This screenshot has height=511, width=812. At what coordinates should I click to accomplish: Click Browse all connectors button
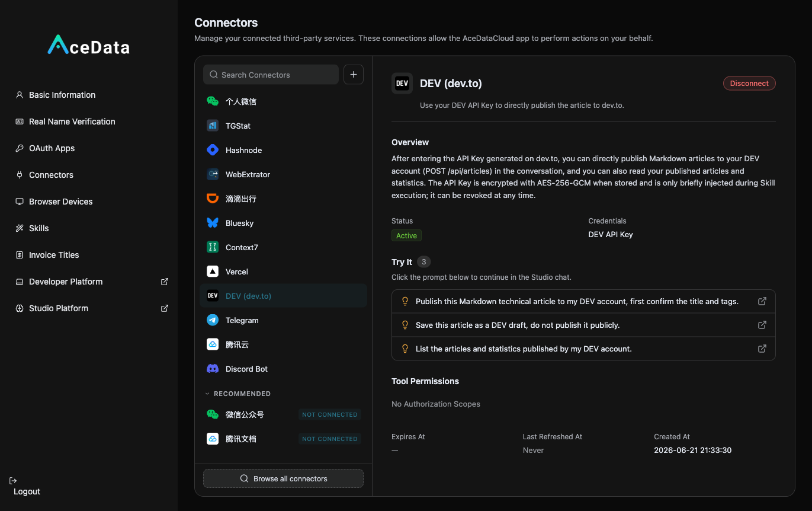(x=283, y=478)
